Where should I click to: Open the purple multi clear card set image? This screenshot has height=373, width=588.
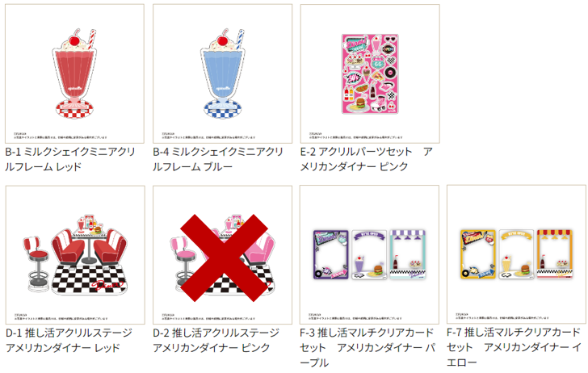click(369, 254)
